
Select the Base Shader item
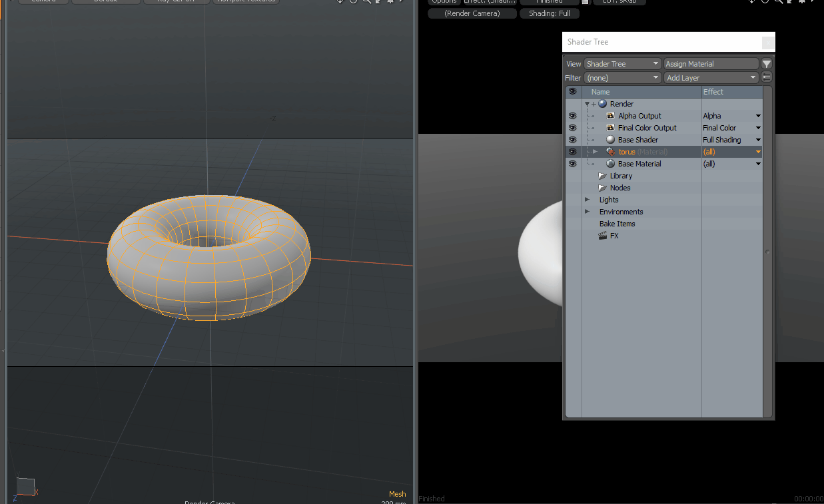tap(637, 140)
